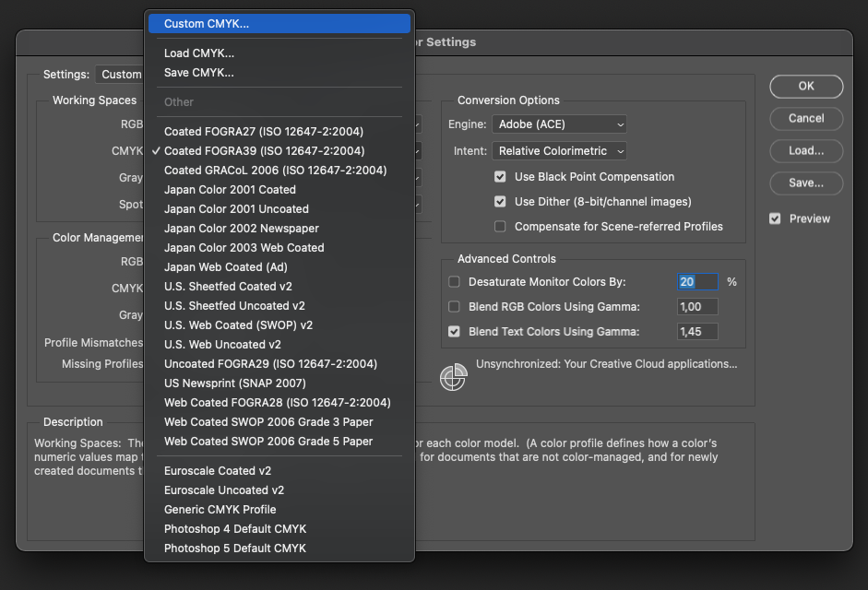Screen dimensions: 868x590
Task: Enable Blend RGB Colors Using Gamma
Action: (x=454, y=307)
